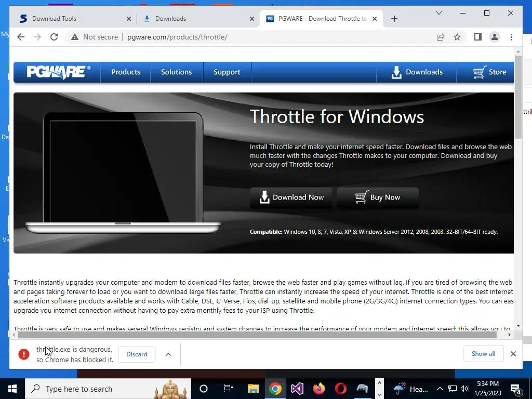Open network settings tray icon
Screen dimensions: 532x399
453,389
